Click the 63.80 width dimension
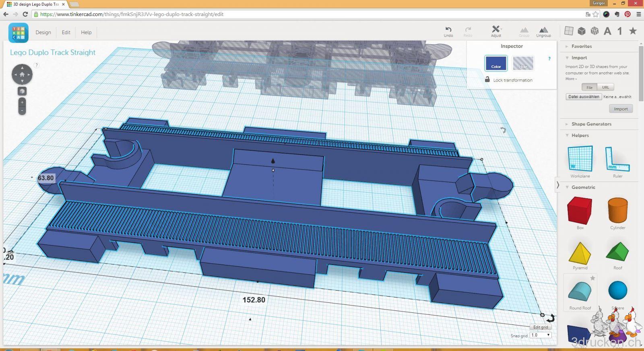This screenshot has height=351, width=644. (x=45, y=178)
